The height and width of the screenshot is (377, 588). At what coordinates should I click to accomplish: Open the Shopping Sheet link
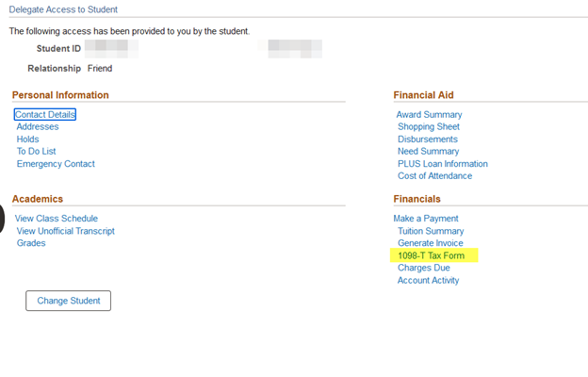click(429, 127)
